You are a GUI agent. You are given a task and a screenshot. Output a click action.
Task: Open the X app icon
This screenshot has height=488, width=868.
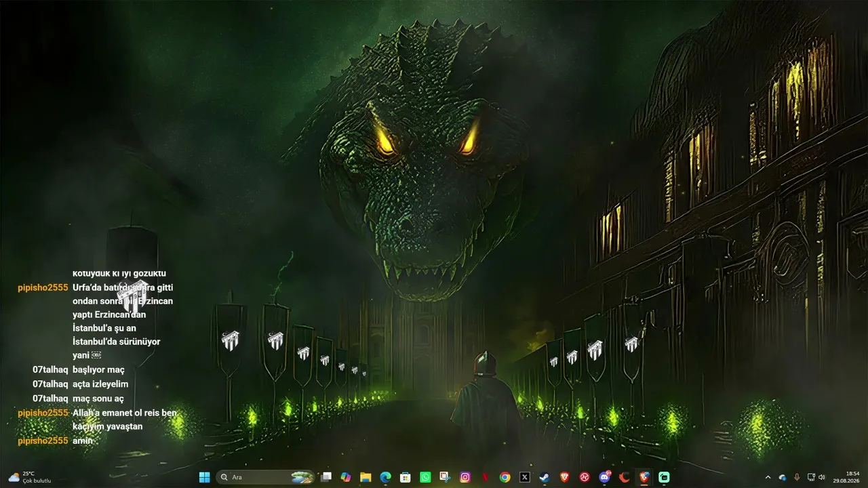pyautogui.click(x=524, y=477)
